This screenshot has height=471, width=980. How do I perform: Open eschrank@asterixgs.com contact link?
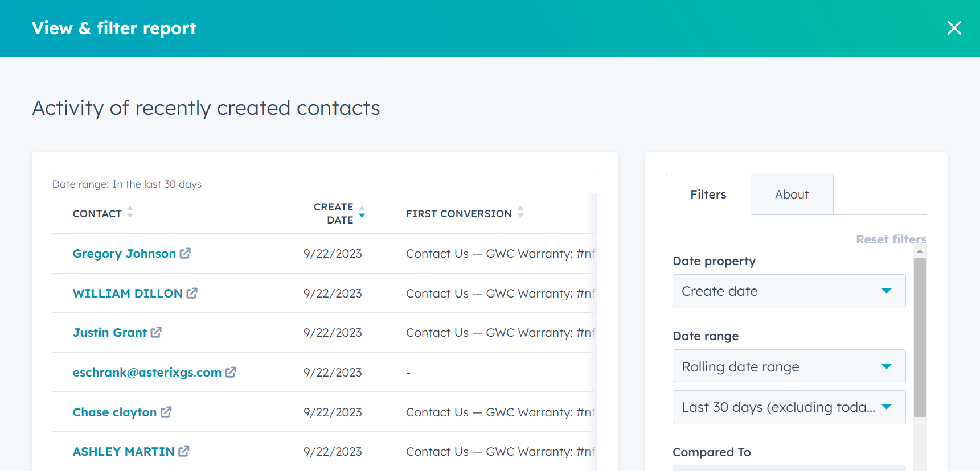[x=147, y=373]
